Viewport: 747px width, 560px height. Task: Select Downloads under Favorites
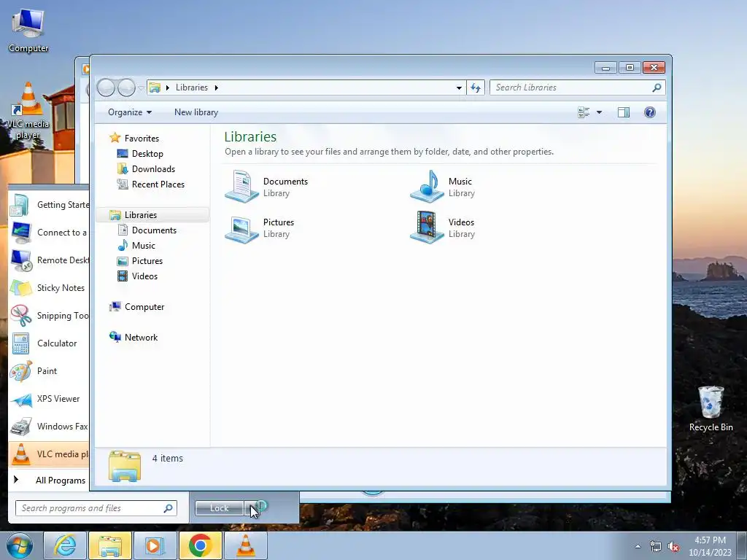pos(153,169)
